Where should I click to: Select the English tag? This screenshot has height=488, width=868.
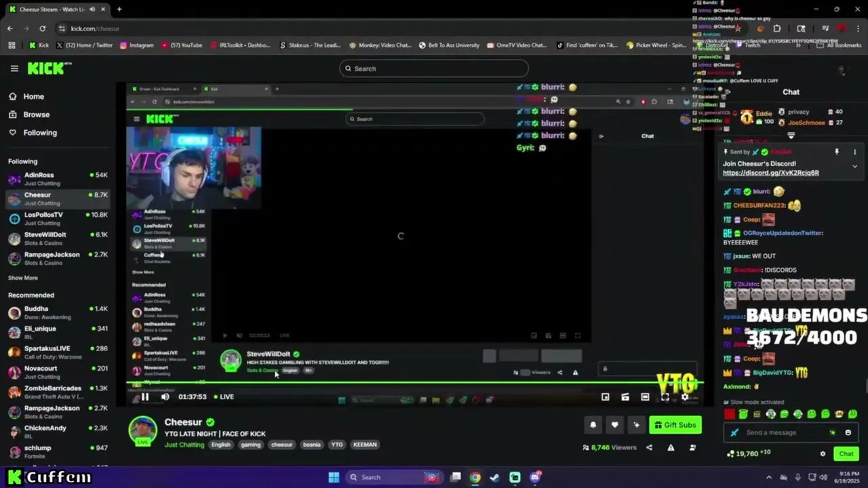pos(221,445)
